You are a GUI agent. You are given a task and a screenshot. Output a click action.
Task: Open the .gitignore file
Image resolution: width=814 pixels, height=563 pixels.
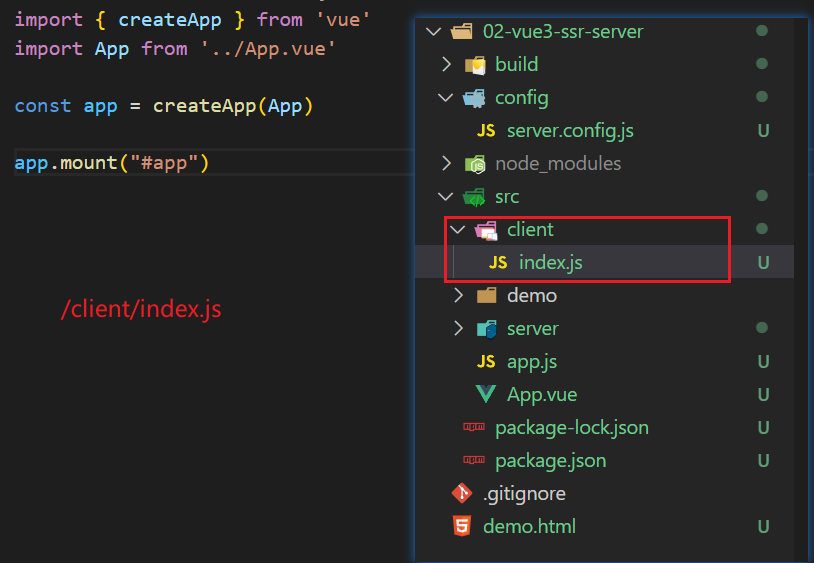click(524, 494)
